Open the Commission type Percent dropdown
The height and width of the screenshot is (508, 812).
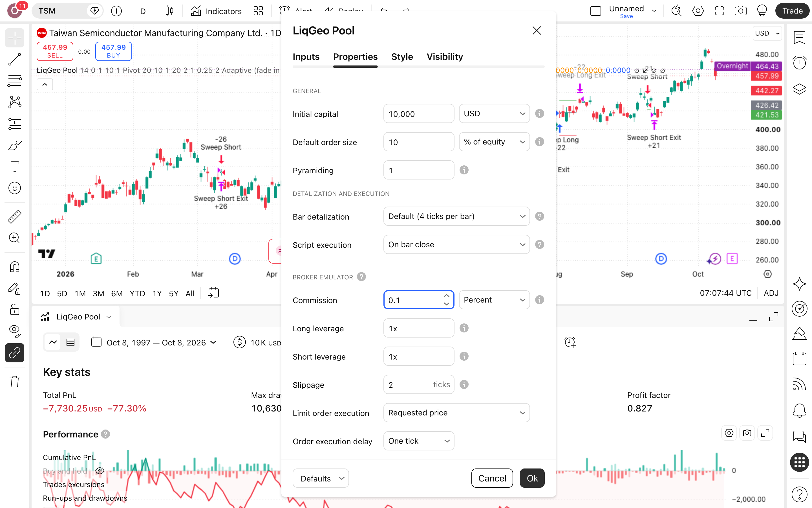494,300
